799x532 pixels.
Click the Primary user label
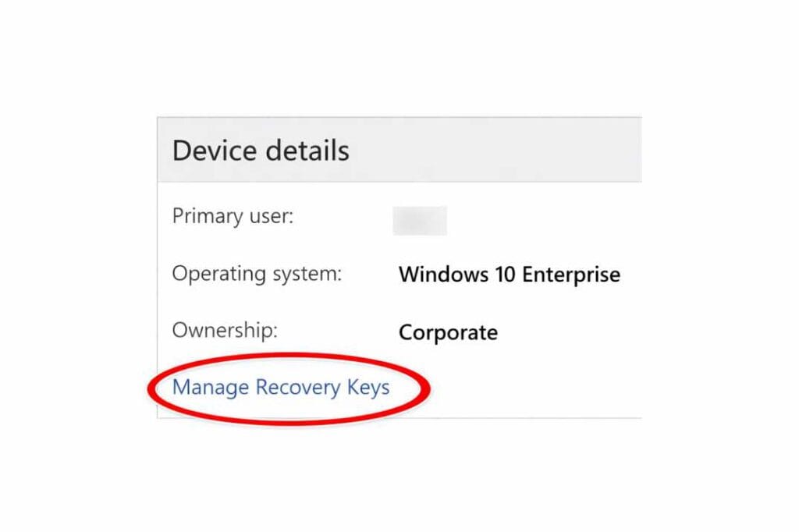tap(233, 216)
